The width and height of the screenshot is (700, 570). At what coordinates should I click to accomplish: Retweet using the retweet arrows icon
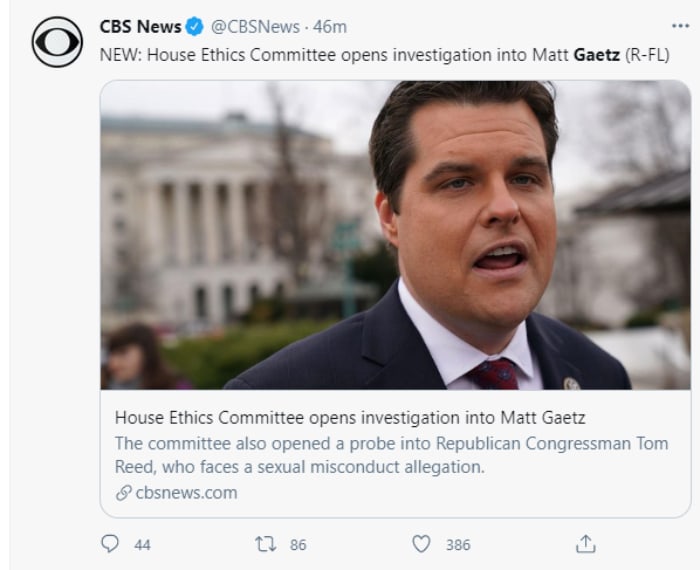pos(265,543)
